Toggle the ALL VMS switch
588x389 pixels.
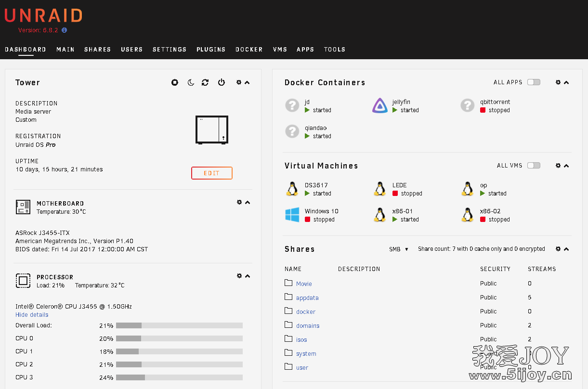pos(534,166)
